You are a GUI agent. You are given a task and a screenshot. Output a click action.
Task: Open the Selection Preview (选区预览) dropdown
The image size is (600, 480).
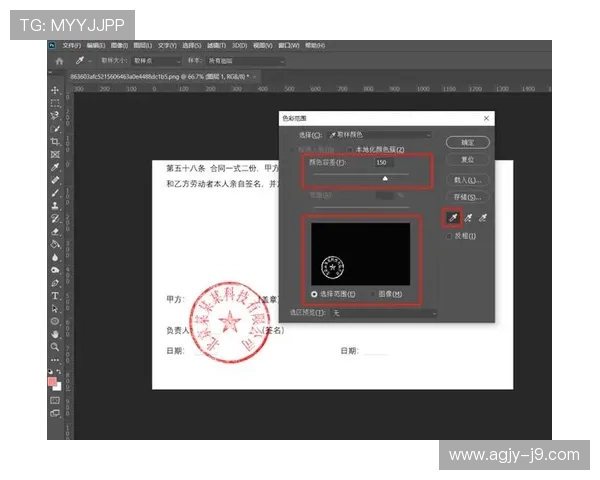coord(384,313)
